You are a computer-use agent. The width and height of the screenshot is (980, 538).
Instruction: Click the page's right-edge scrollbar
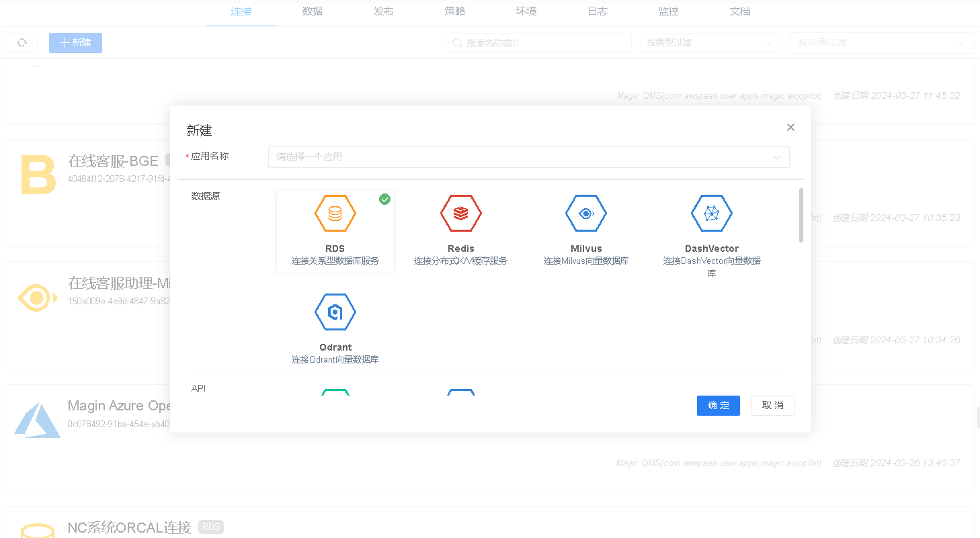977,416
